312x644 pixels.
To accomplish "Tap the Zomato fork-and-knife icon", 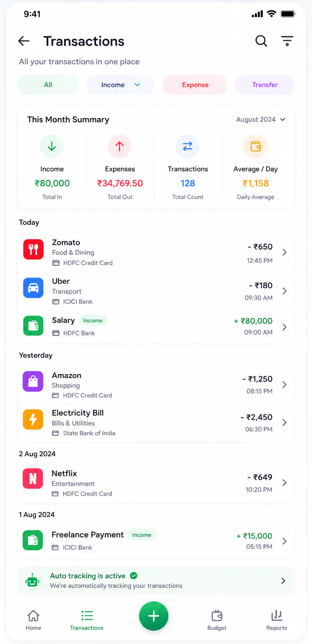I will [33, 249].
